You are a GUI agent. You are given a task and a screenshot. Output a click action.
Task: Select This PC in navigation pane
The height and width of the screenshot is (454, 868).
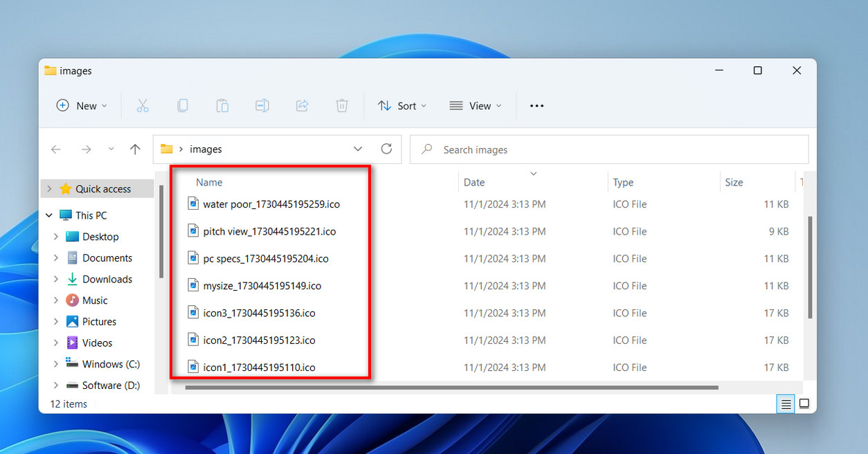click(91, 215)
